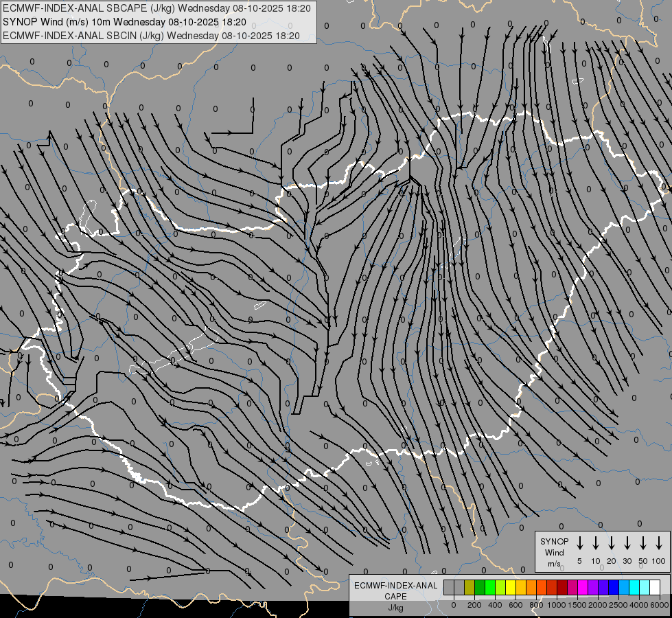
Task: Select the 30 m/s wind arrow symbol
Action: [x=627, y=543]
